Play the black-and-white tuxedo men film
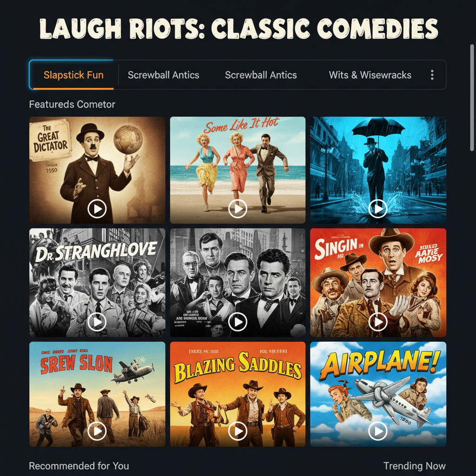476x476 pixels. [238, 322]
